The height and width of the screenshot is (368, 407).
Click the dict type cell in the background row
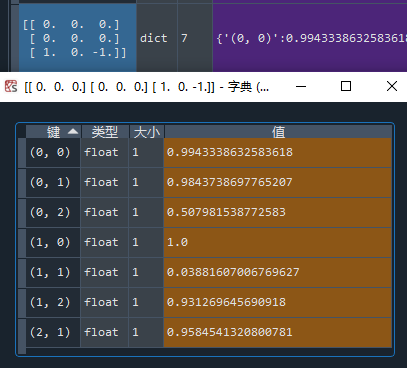pyautogui.click(x=157, y=38)
